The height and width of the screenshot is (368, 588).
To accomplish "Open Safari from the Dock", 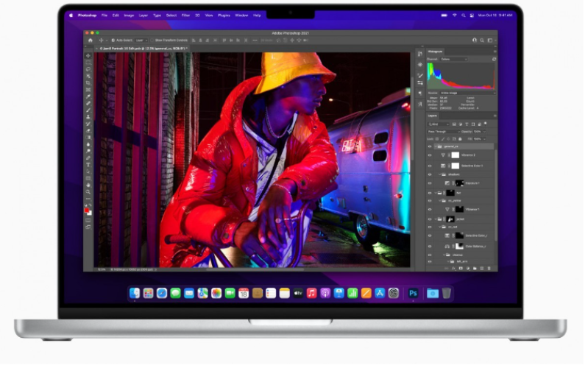I will (162, 293).
